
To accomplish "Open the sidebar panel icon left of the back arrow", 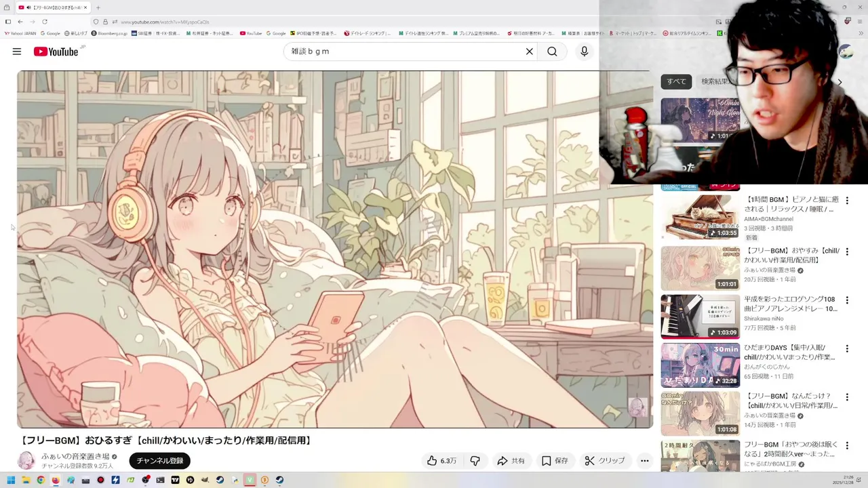I will point(7,22).
